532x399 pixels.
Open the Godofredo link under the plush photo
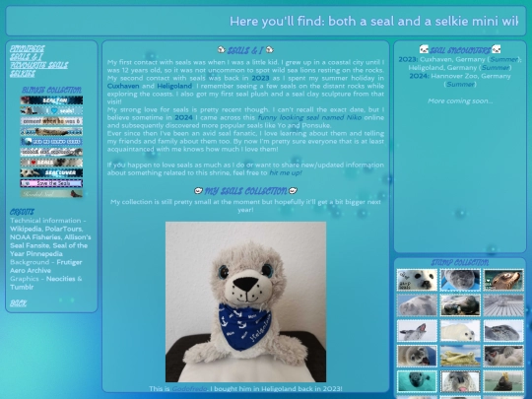[x=189, y=388]
